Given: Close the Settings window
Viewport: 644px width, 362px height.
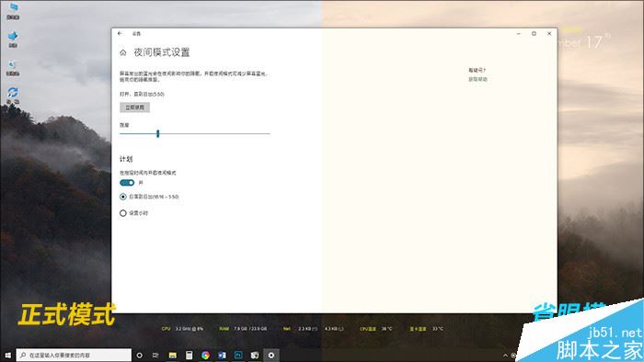Looking at the screenshot, I should pyautogui.click(x=549, y=34).
